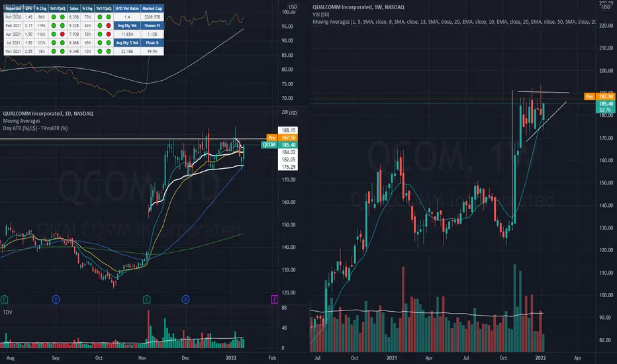The height and width of the screenshot is (364, 617).
Task: Select weekly Moving Averages (1, 5, SMA...) legend
Action: pyautogui.click(x=453, y=22)
